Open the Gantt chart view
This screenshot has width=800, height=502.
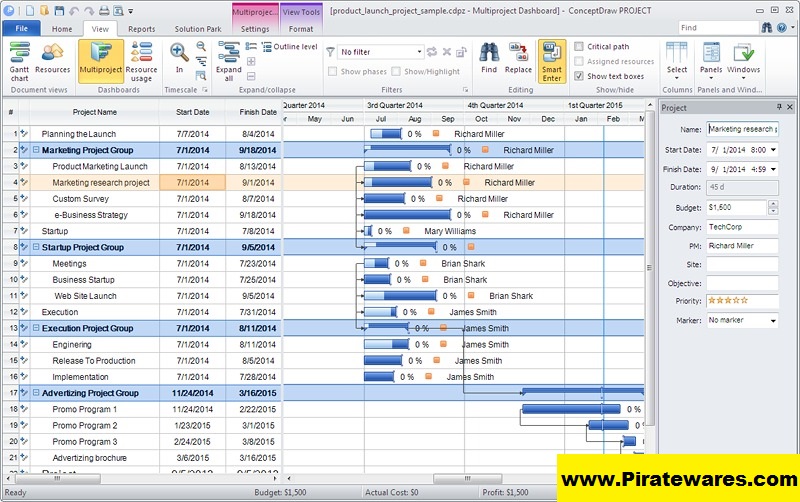19,60
